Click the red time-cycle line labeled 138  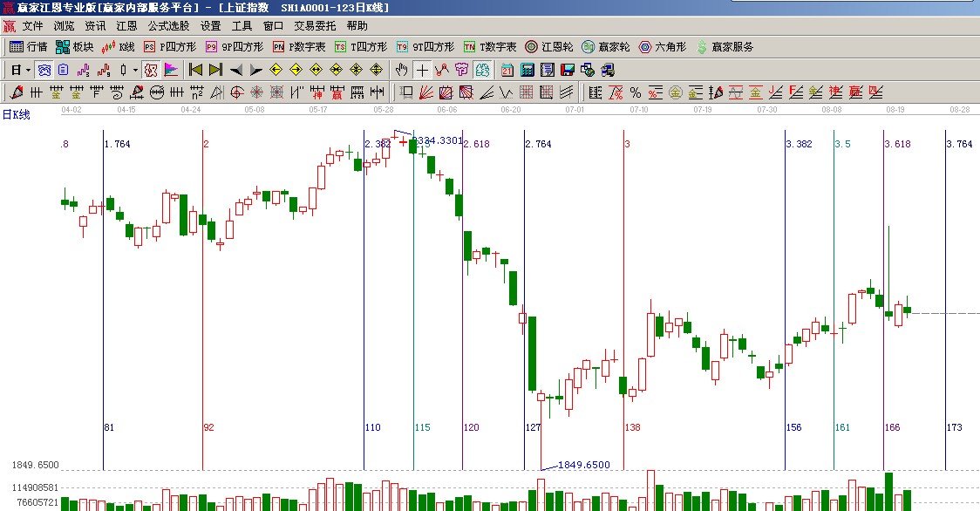[624, 262]
